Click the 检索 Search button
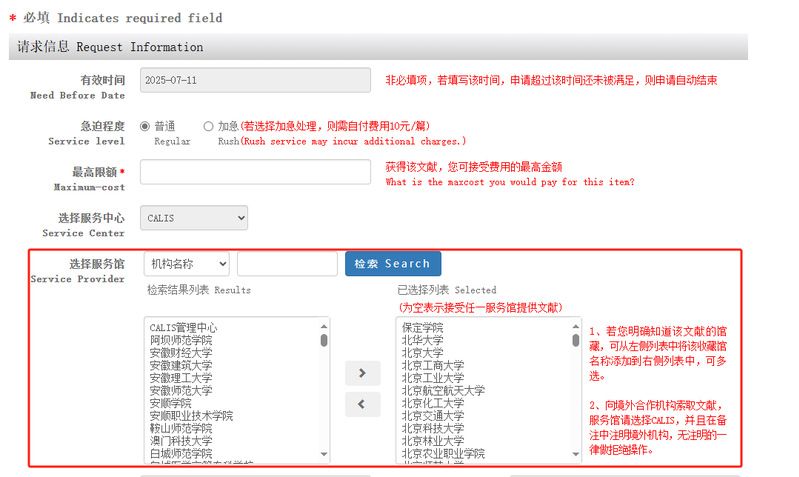The width and height of the screenshot is (799, 477). point(392,264)
